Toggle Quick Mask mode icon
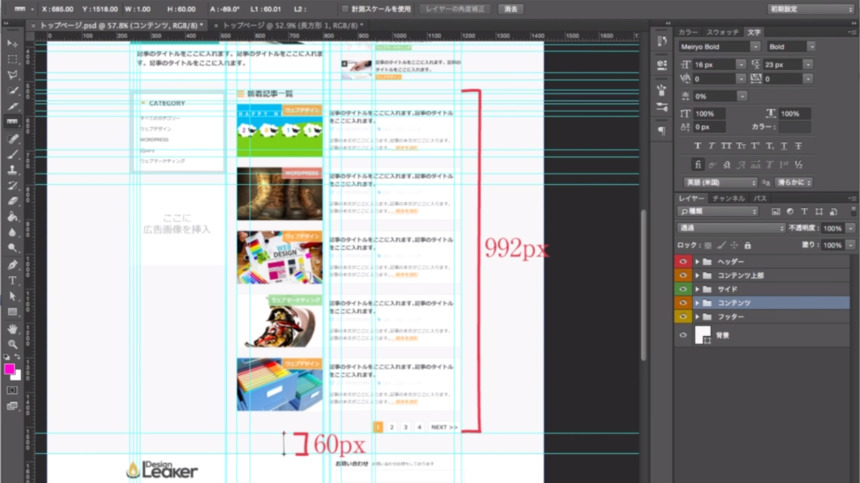This screenshot has width=860, height=483. (12, 390)
